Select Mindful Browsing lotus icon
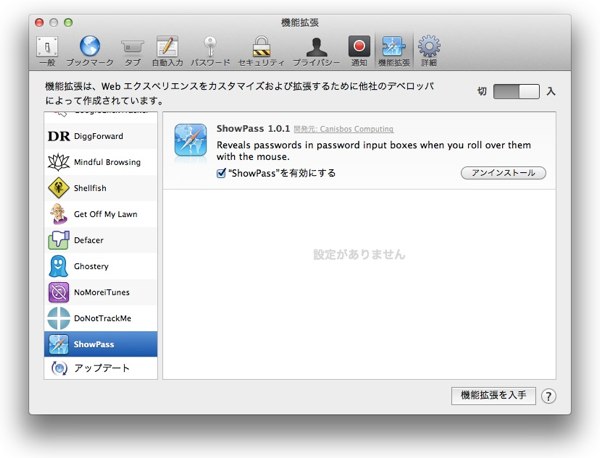The image size is (600, 458). point(59,162)
